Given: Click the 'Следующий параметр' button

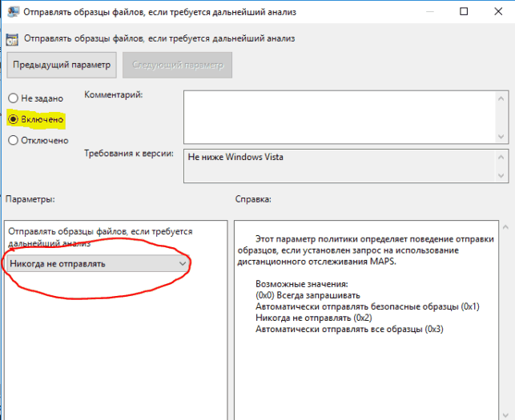Looking at the screenshot, I should click(177, 65).
